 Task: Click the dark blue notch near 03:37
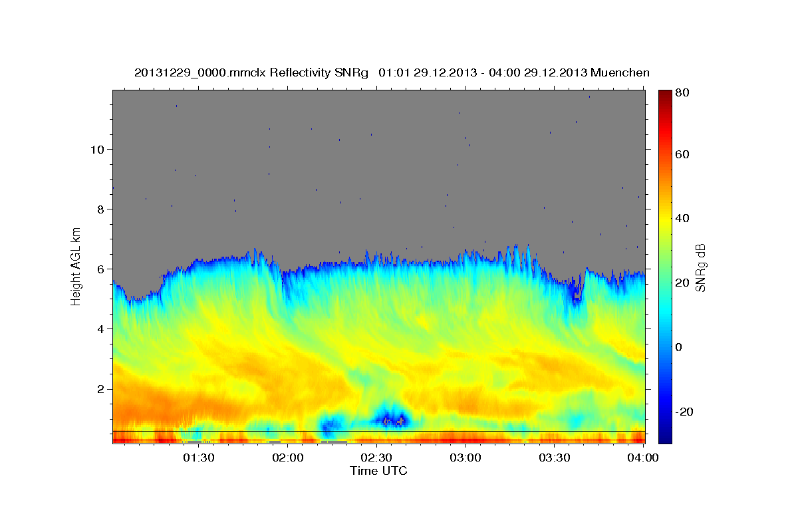pyautogui.click(x=577, y=297)
